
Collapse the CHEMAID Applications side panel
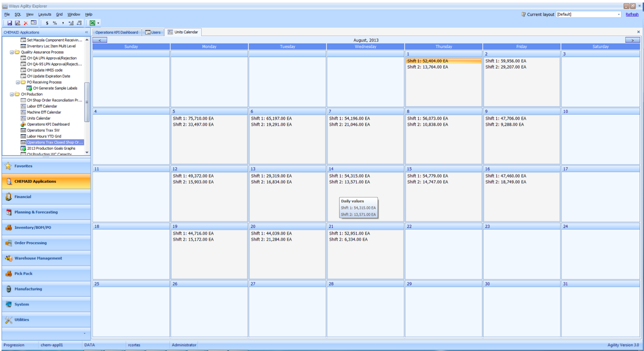[87, 32]
